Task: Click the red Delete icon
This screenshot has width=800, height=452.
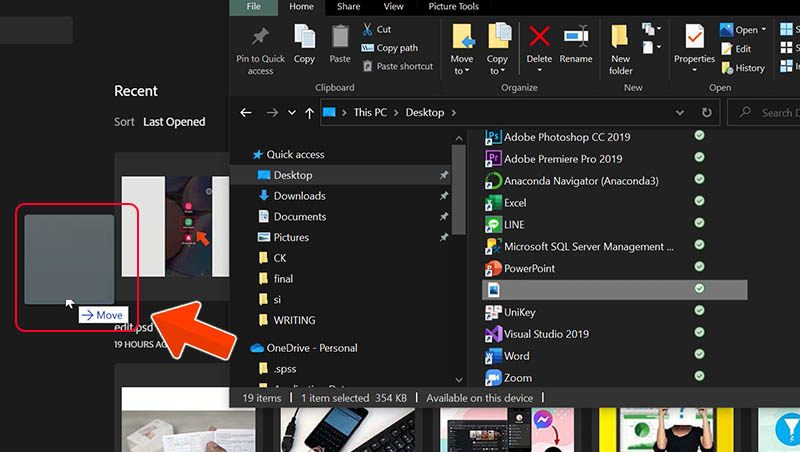Action: 539,38
